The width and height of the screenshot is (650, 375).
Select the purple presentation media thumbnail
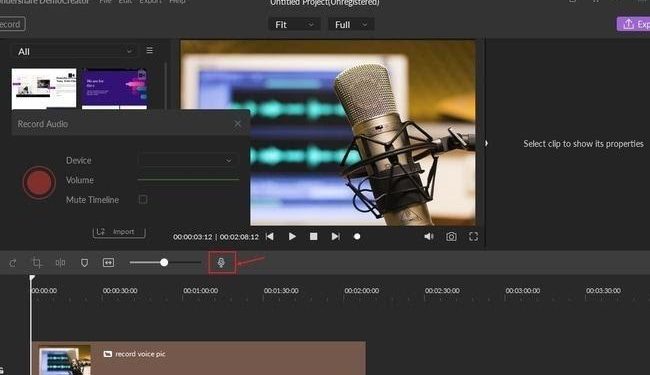(x=114, y=89)
